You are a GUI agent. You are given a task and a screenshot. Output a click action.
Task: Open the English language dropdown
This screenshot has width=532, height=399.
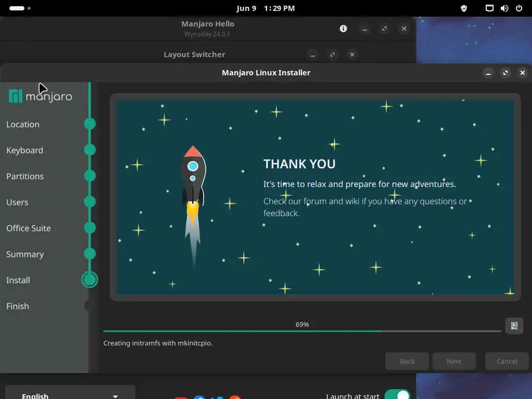(70, 393)
